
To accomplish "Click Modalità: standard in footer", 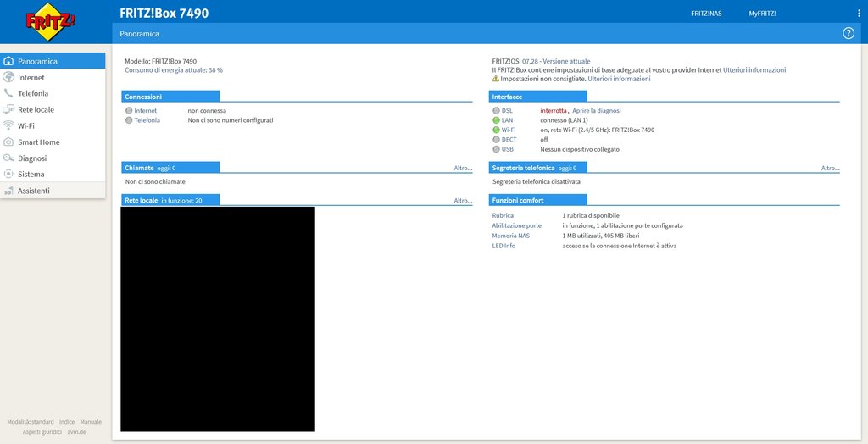I will tap(31, 422).
